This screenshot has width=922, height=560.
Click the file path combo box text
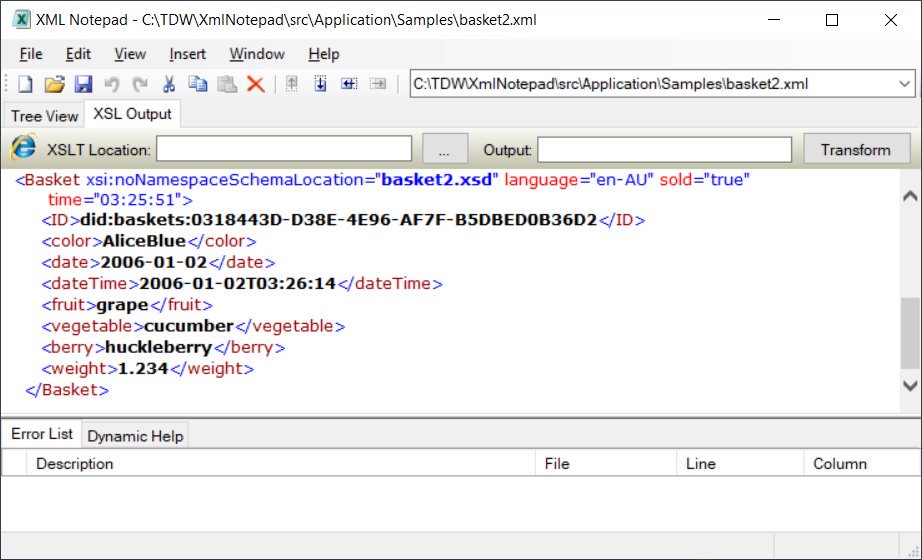click(610, 84)
